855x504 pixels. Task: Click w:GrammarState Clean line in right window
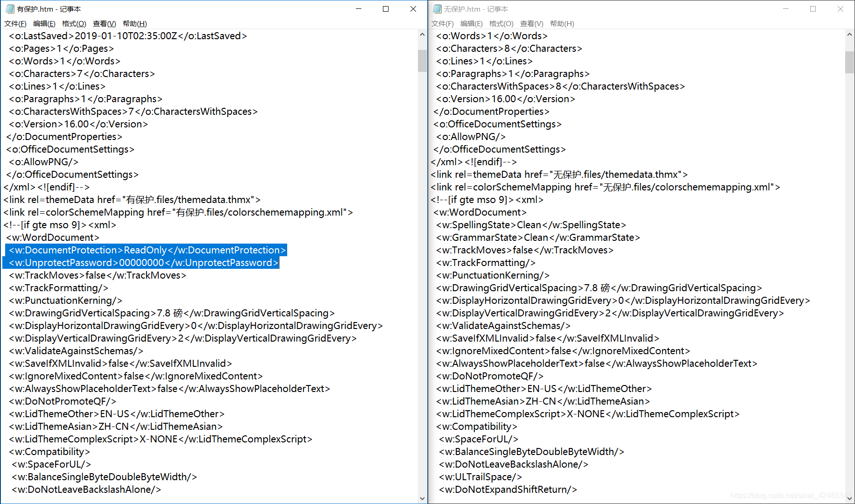click(x=538, y=238)
